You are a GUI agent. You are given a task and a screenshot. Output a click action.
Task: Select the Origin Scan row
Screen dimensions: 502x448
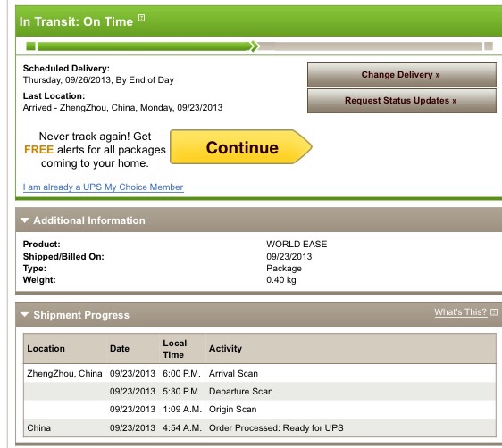pyautogui.click(x=260, y=410)
